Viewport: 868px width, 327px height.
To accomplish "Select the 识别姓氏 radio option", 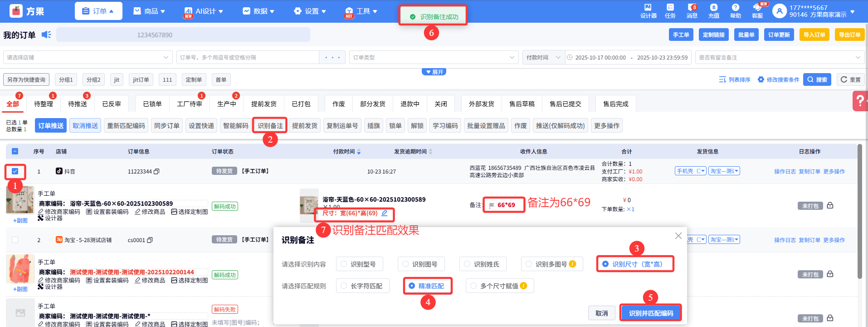I will pos(467,264).
